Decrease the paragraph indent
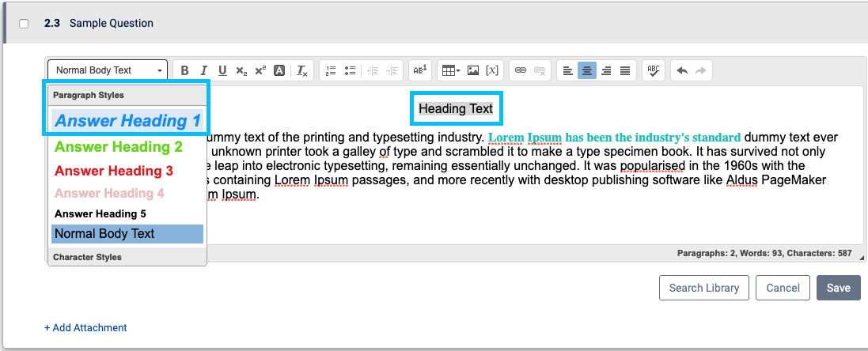 [373, 70]
